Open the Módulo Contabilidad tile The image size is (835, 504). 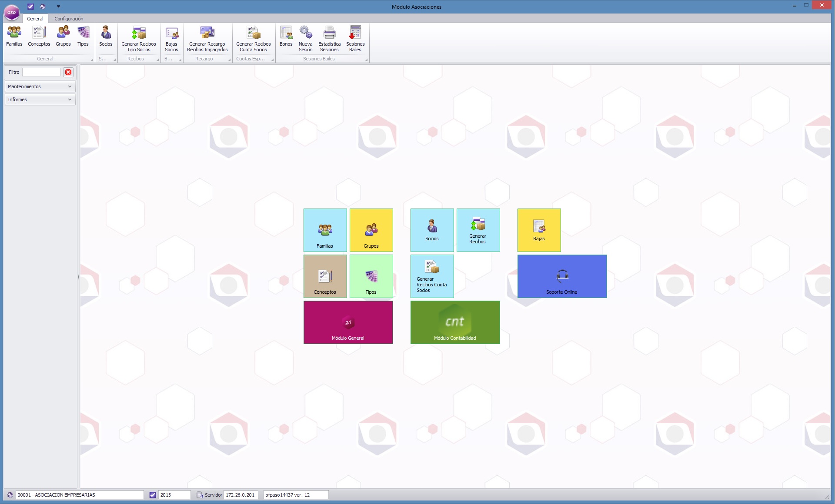point(455,322)
